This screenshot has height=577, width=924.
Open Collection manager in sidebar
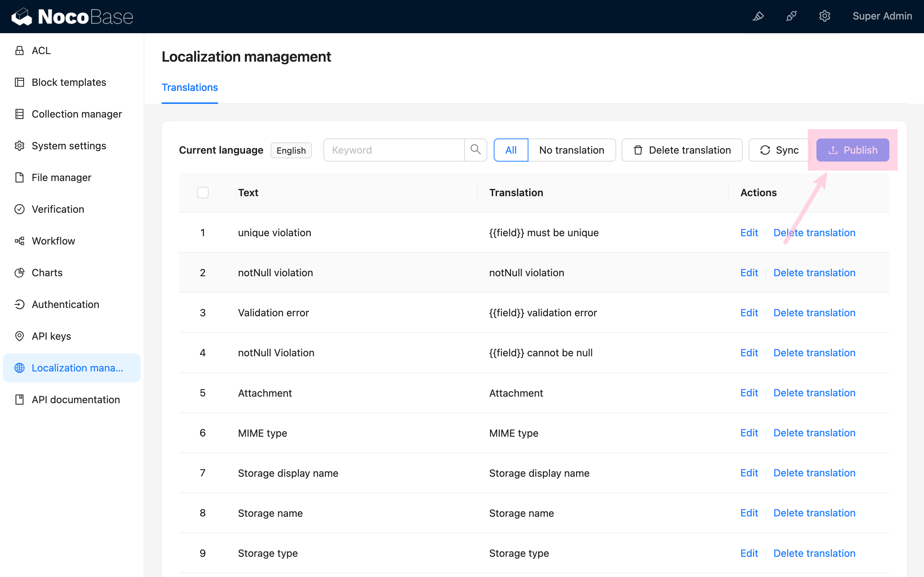pyautogui.click(x=77, y=114)
